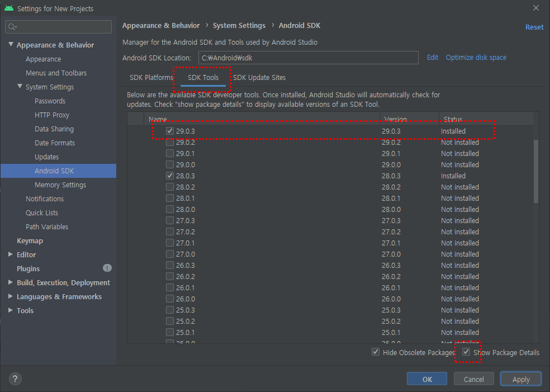Screen dimensions: 550x392
Task: Check the 26.0.0 package checkbox
Action: click(x=170, y=299)
